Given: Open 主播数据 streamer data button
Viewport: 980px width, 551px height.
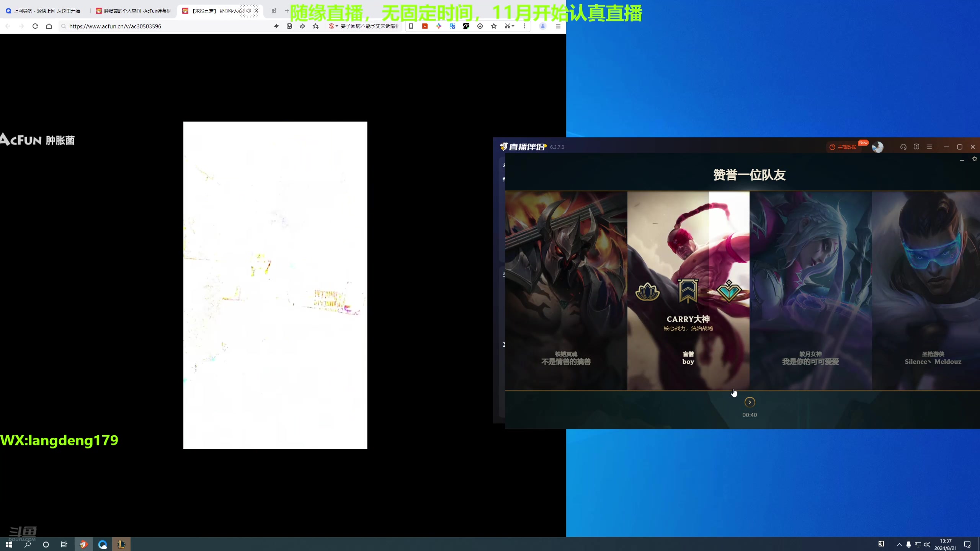Looking at the screenshot, I should pos(843,147).
